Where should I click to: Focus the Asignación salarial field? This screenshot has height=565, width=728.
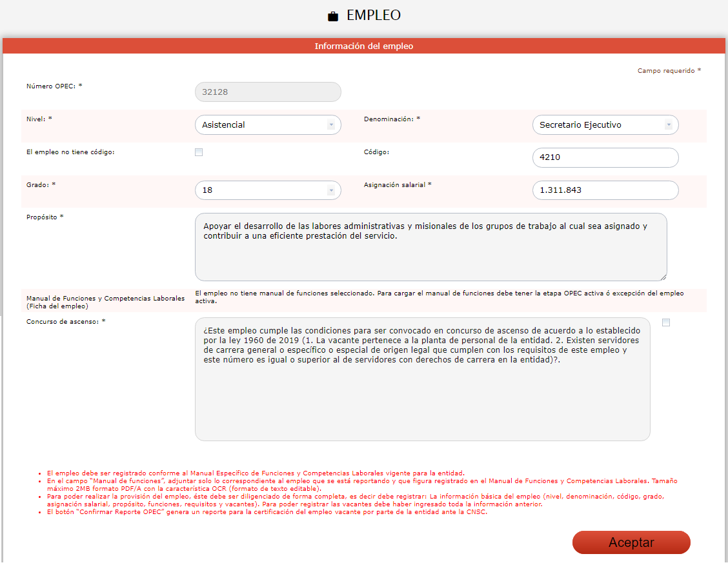pyautogui.click(x=605, y=191)
